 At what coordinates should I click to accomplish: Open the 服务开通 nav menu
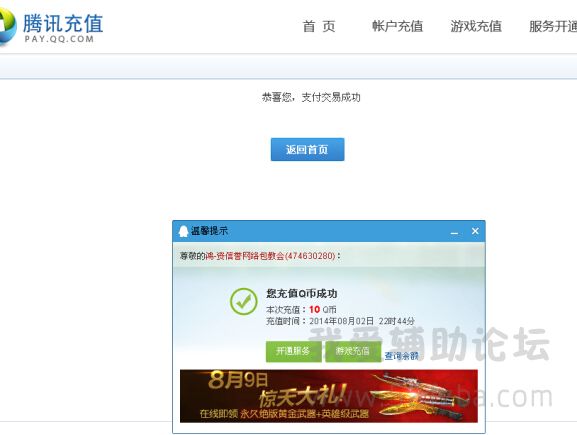pos(553,26)
